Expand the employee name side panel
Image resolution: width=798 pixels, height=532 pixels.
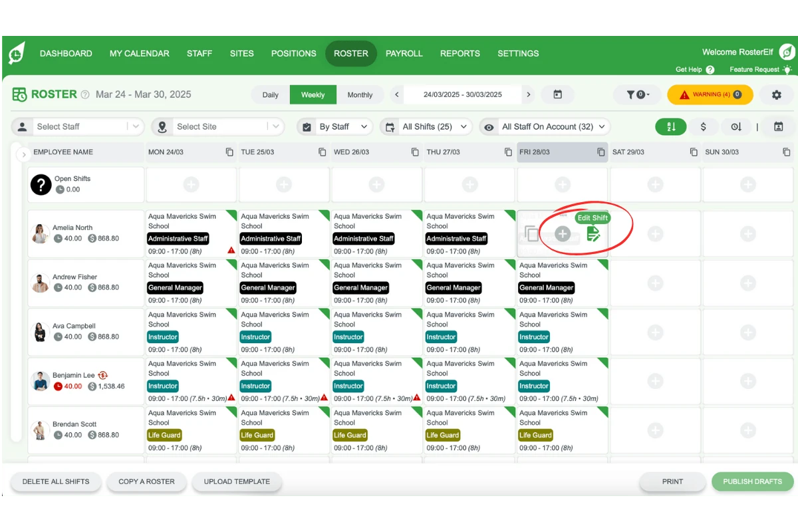pos(24,155)
